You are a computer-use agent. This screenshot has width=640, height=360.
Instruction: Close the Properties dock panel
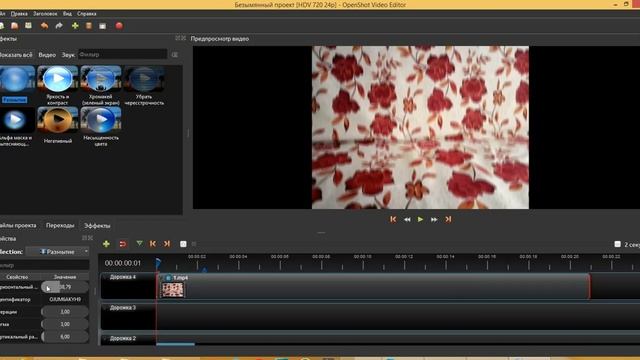tap(90, 238)
